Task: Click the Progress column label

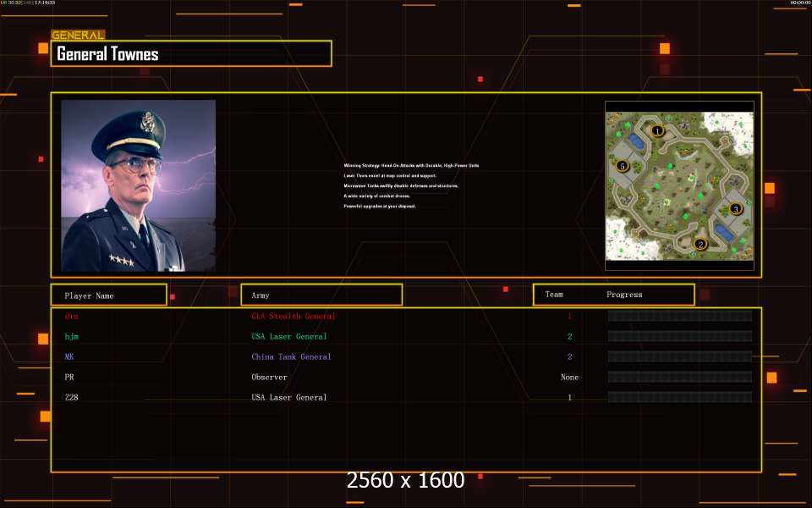Action: pos(624,295)
